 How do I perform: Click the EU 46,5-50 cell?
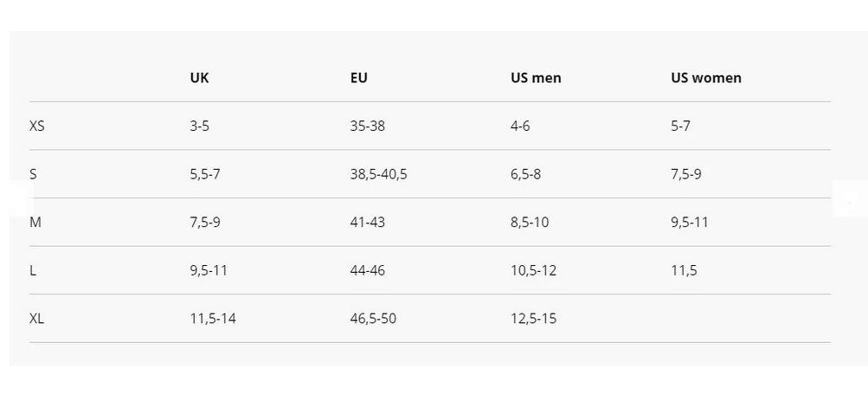point(373,319)
